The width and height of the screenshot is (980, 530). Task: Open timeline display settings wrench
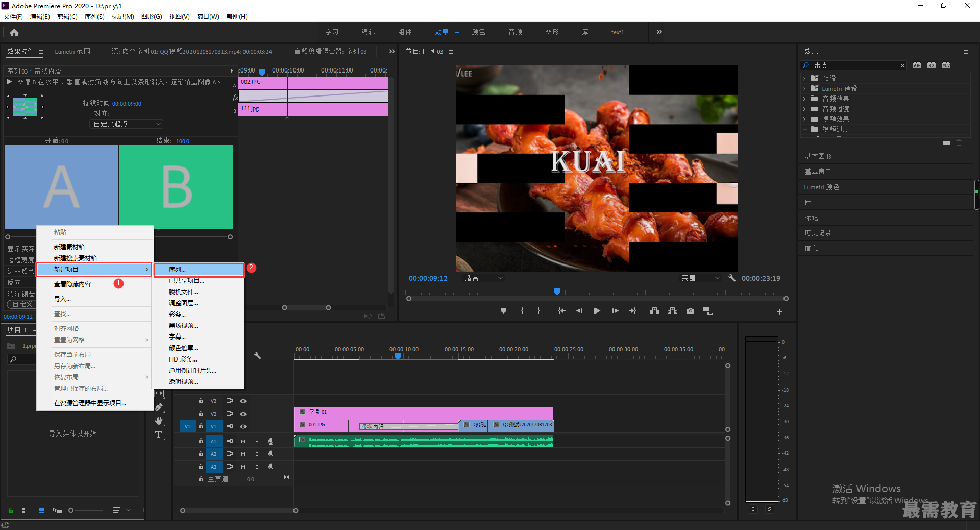(x=257, y=355)
